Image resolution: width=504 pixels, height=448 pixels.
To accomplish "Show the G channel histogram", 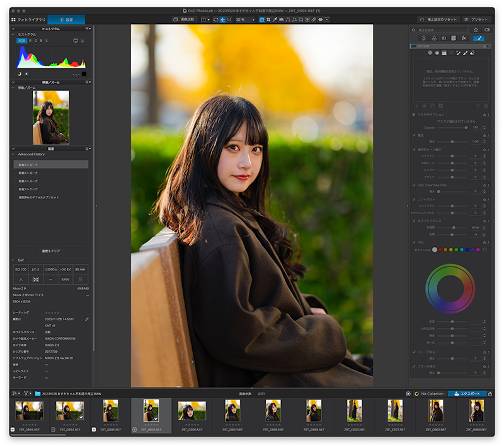I will tap(36, 41).
